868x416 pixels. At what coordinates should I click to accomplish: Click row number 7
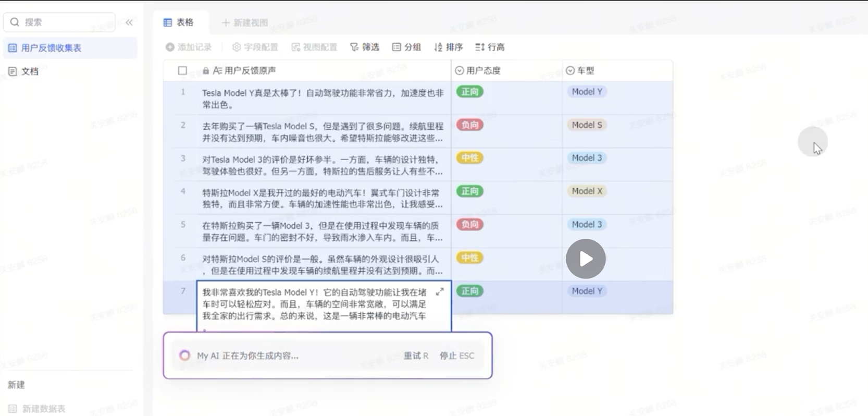[x=183, y=291]
